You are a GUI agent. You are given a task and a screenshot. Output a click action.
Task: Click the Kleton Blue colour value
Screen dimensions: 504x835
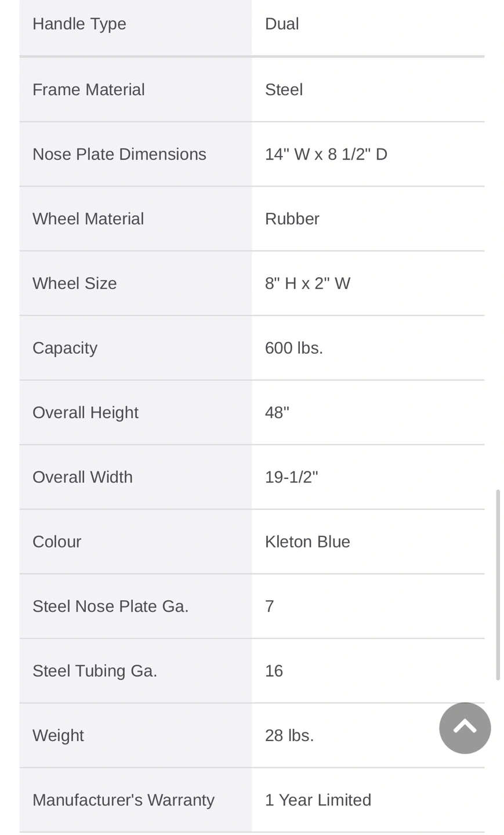307,542
